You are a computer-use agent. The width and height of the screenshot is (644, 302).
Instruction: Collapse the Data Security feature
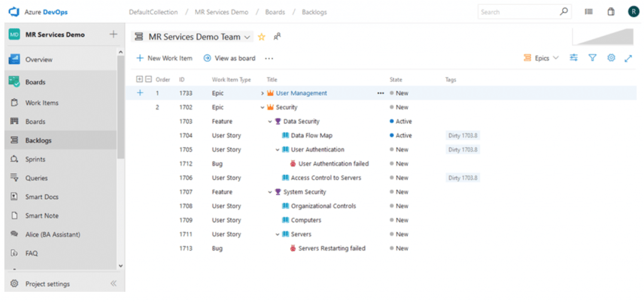click(270, 121)
